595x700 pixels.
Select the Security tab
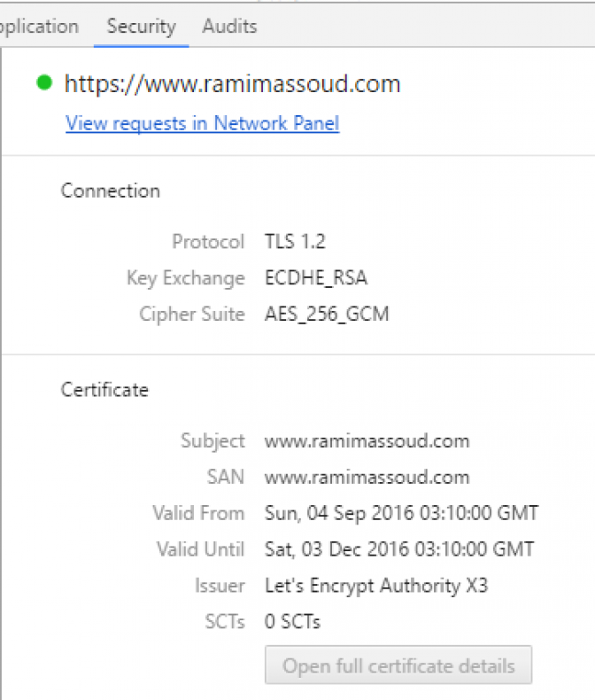pyautogui.click(x=141, y=27)
